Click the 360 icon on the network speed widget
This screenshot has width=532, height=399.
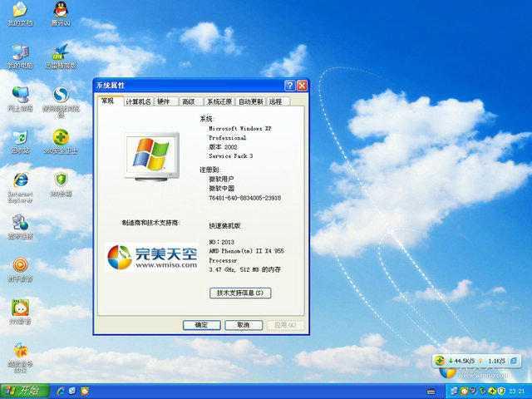click(440, 360)
